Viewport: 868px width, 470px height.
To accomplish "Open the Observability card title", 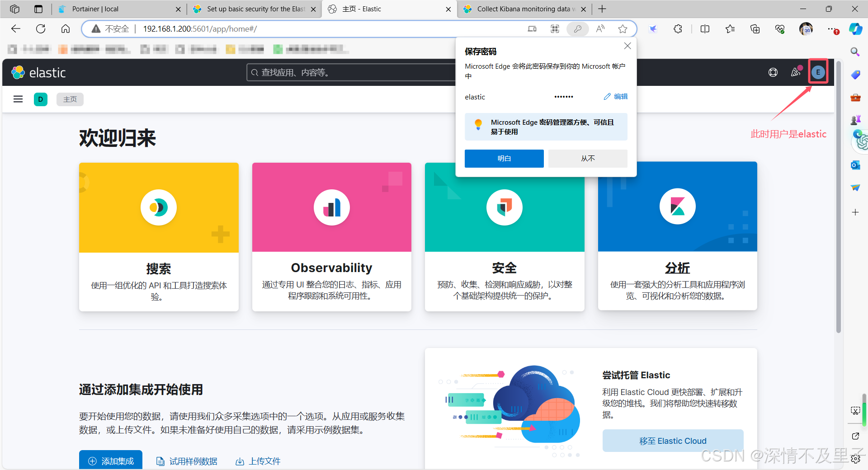I will [x=332, y=268].
